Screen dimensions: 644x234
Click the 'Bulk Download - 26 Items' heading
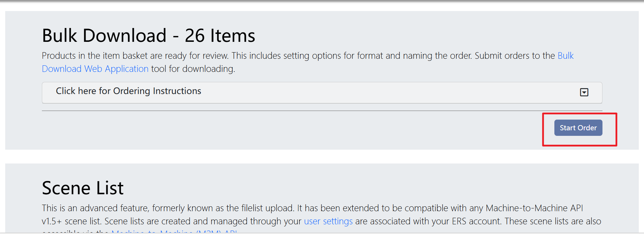coord(148,35)
